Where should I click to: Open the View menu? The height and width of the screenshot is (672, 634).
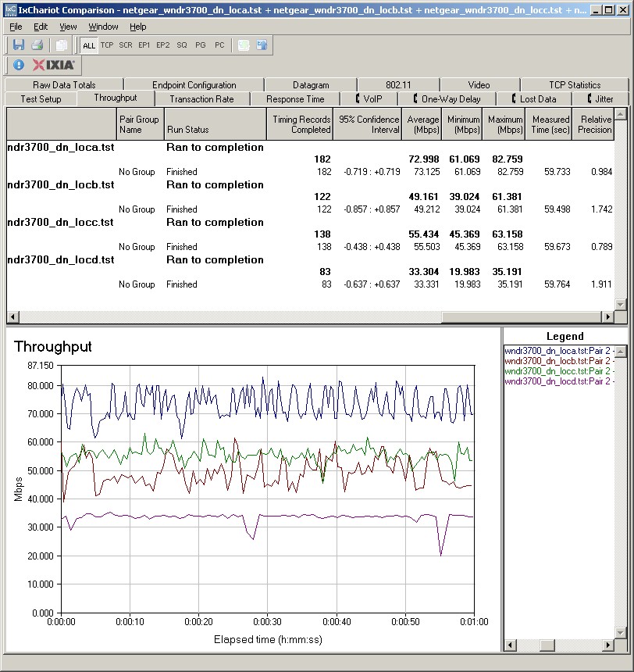[x=68, y=27]
